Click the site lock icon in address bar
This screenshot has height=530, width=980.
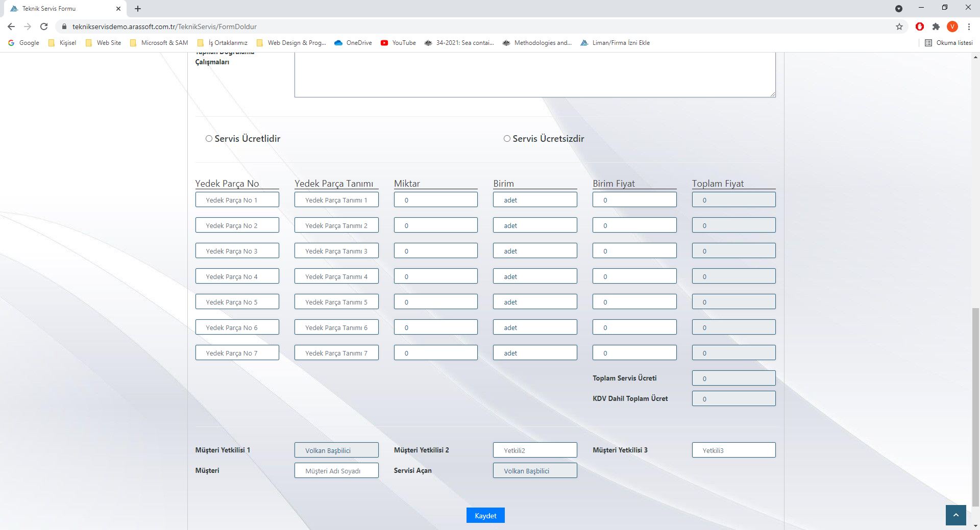coord(64,27)
